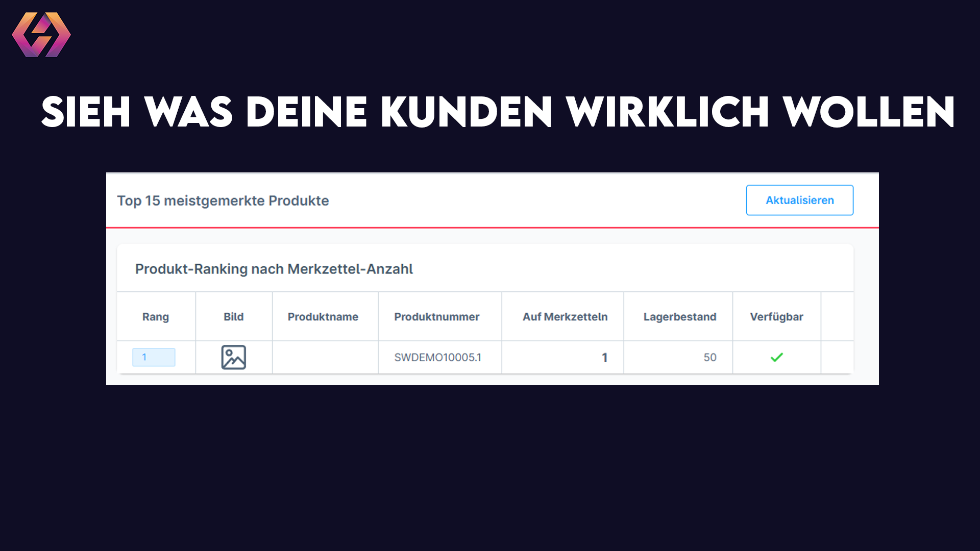
Task: Click the Auf Merkzetteln count 1
Action: click(605, 357)
